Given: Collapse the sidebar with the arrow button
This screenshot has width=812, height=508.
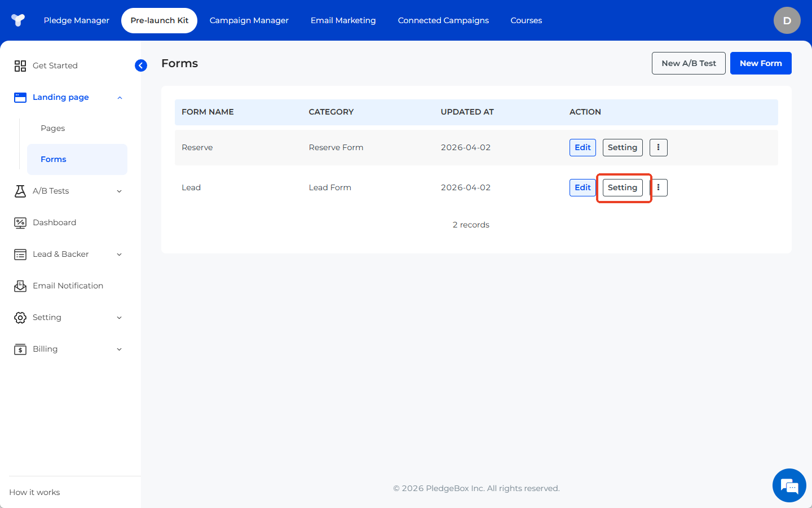Looking at the screenshot, I should click(141, 65).
